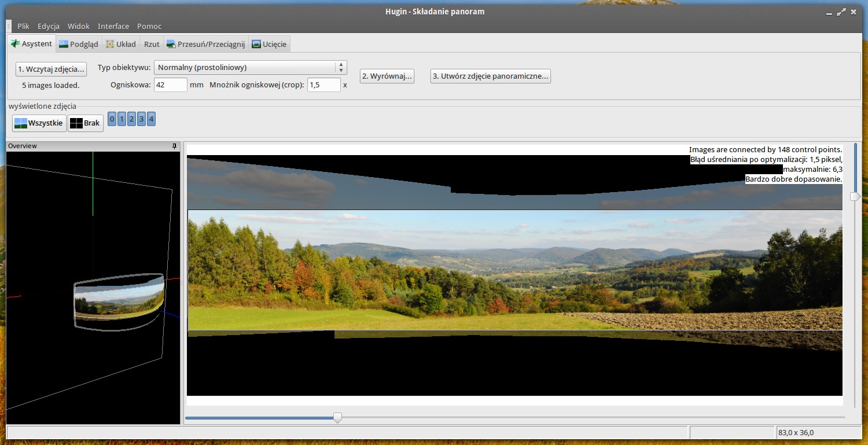This screenshot has width=868, height=445.
Task: Click the '5 images loaded.' status text
Action: click(x=51, y=85)
